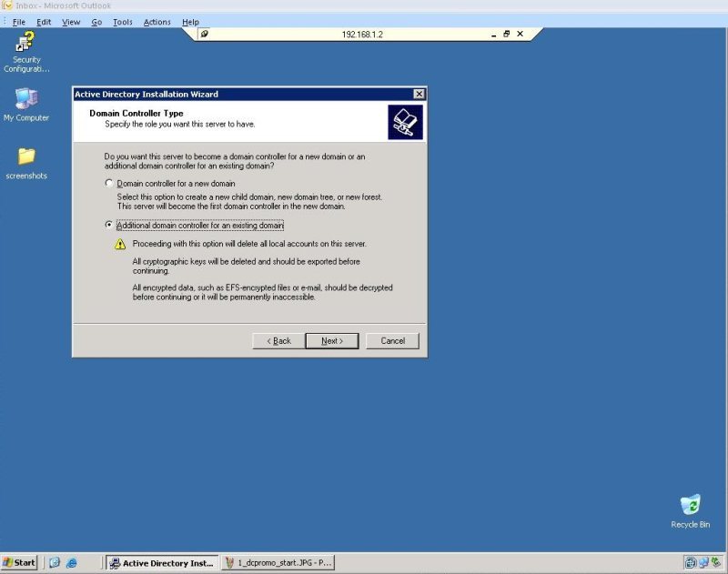The height and width of the screenshot is (574, 728).
Task: Click Next to continue the wizard
Action: 332,341
